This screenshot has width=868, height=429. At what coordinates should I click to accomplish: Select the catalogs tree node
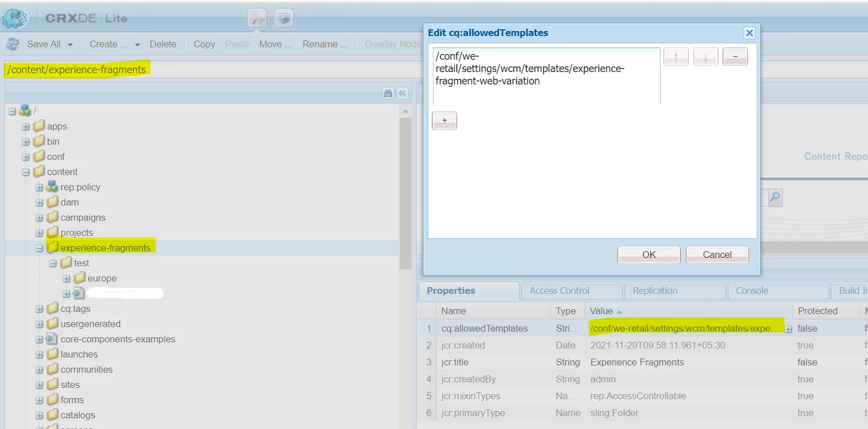78,415
